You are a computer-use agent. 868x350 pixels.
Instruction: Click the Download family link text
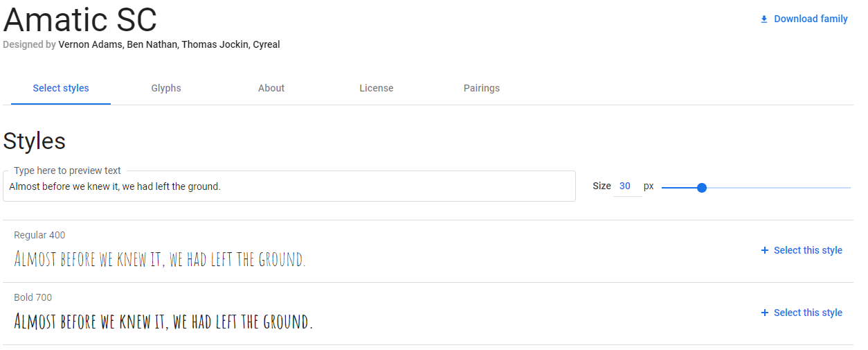[811, 19]
